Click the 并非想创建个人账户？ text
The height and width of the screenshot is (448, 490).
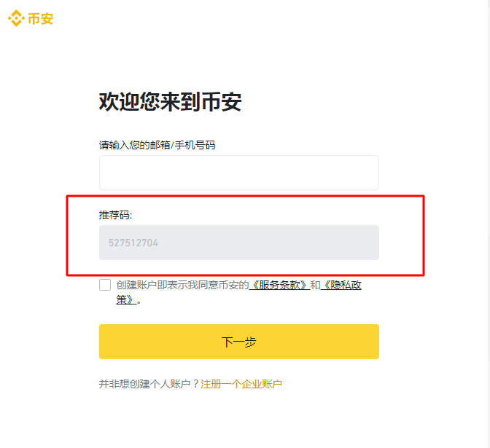149,384
